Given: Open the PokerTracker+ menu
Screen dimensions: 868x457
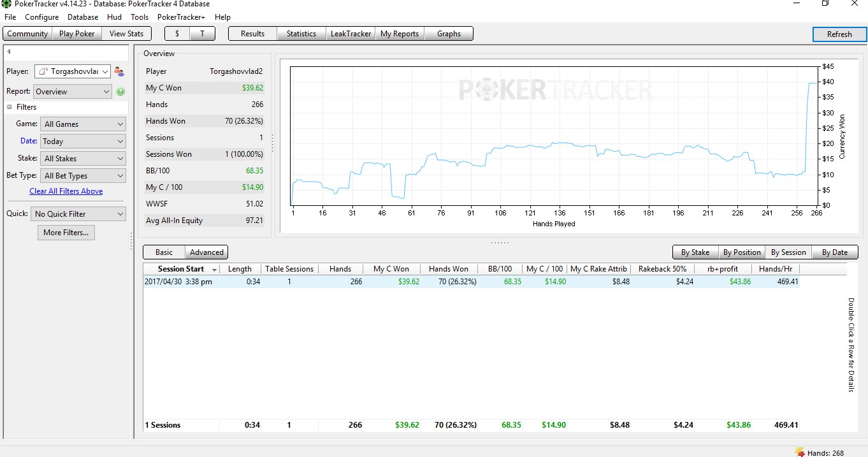Looking at the screenshot, I should point(182,17).
